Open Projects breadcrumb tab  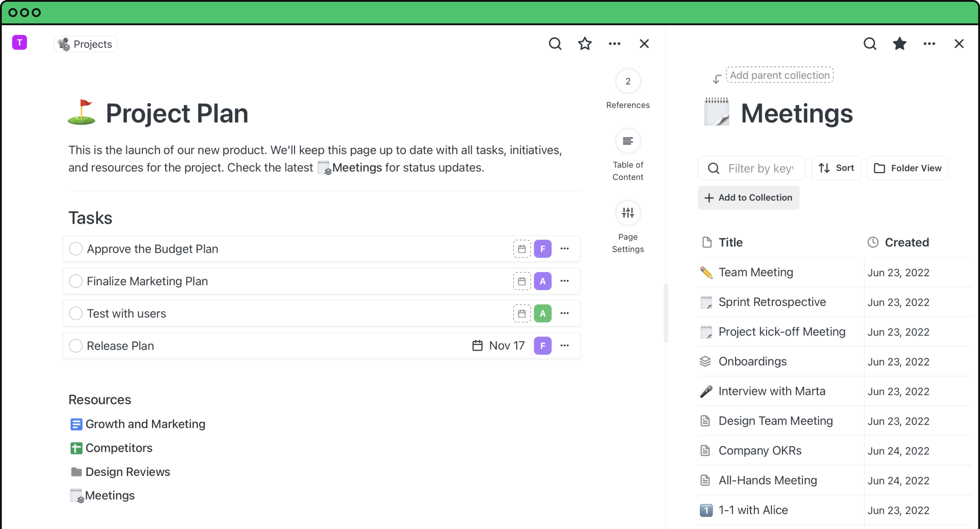pyautogui.click(x=85, y=44)
